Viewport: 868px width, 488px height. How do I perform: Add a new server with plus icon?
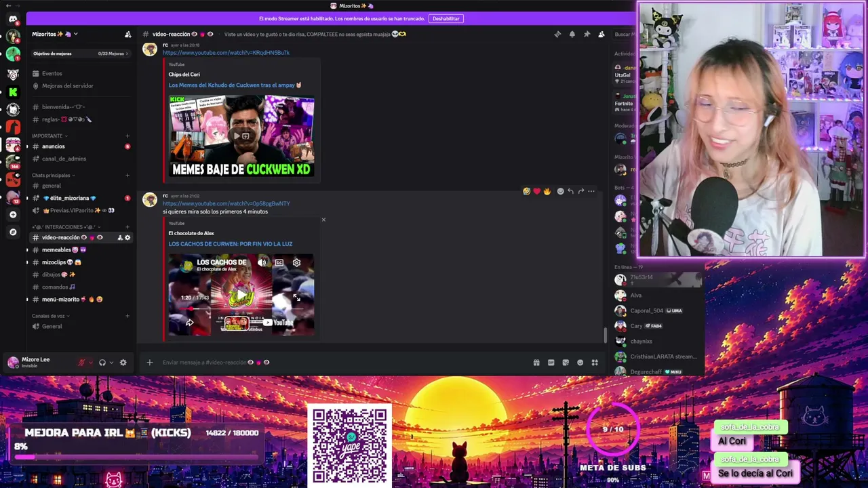[x=13, y=214]
